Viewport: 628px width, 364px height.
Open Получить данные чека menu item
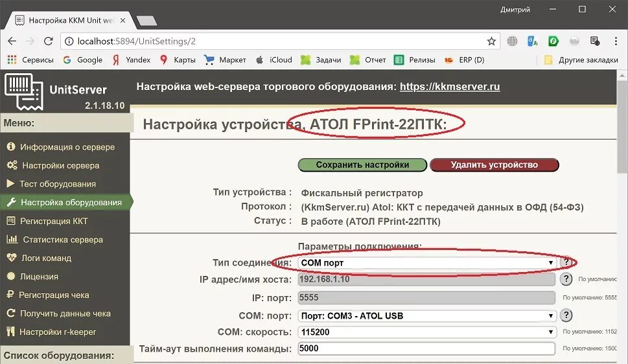pyautogui.click(x=59, y=313)
